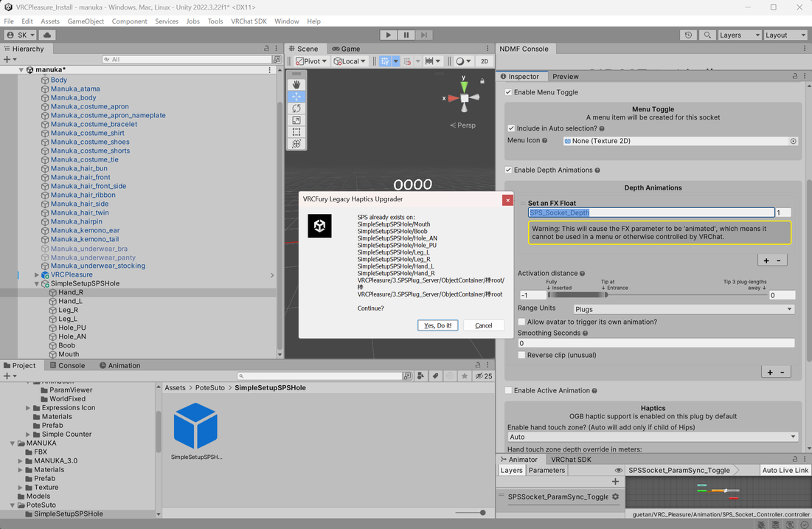812x529 pixels.
Task: Select the Transform tool in Scene toolbar
Action: point(296,144)
